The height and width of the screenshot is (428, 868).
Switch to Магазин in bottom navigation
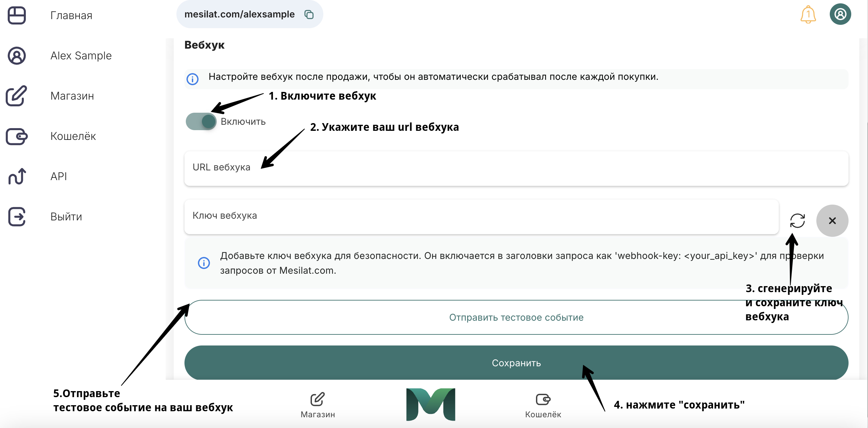(317, 405)
